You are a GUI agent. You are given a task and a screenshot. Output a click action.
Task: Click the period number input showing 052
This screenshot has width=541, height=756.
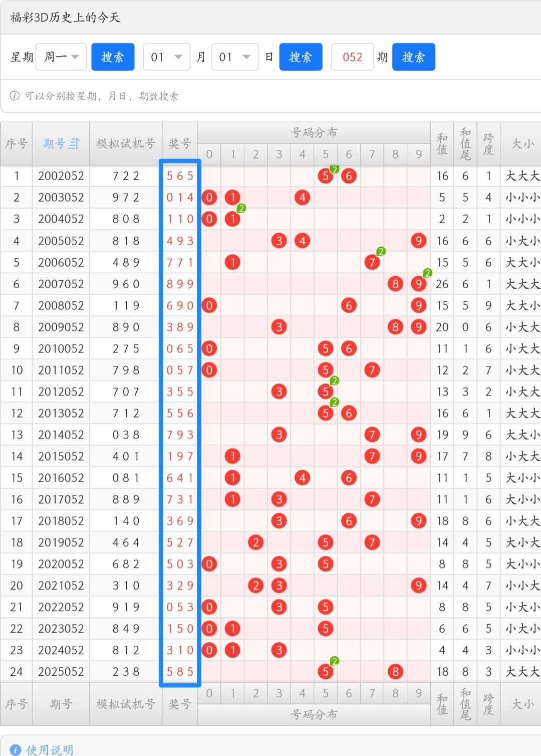coord(352,57)
